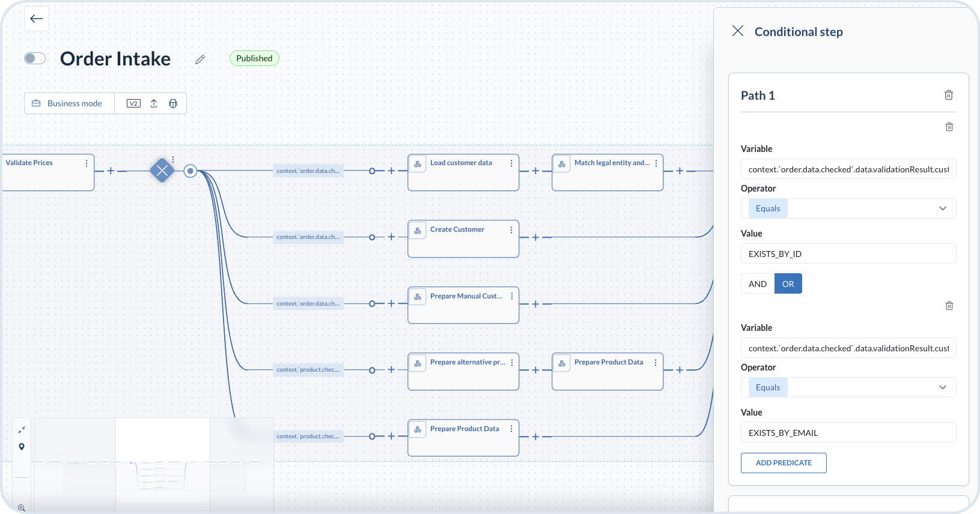Delete Path 1 with trash icon
This screenshot has width=980, height=514.
pyautogui.click(x=949, y=95)
